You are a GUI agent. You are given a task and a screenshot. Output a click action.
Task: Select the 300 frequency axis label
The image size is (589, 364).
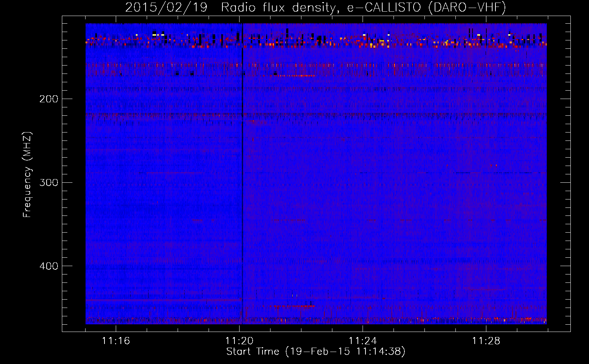click(x=49, y=182)
